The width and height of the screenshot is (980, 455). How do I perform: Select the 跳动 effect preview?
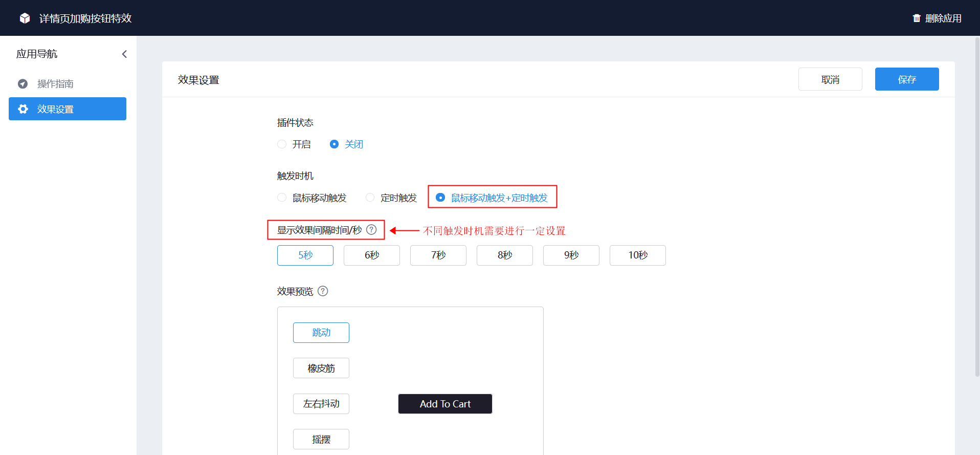click(x=321, y=333)
